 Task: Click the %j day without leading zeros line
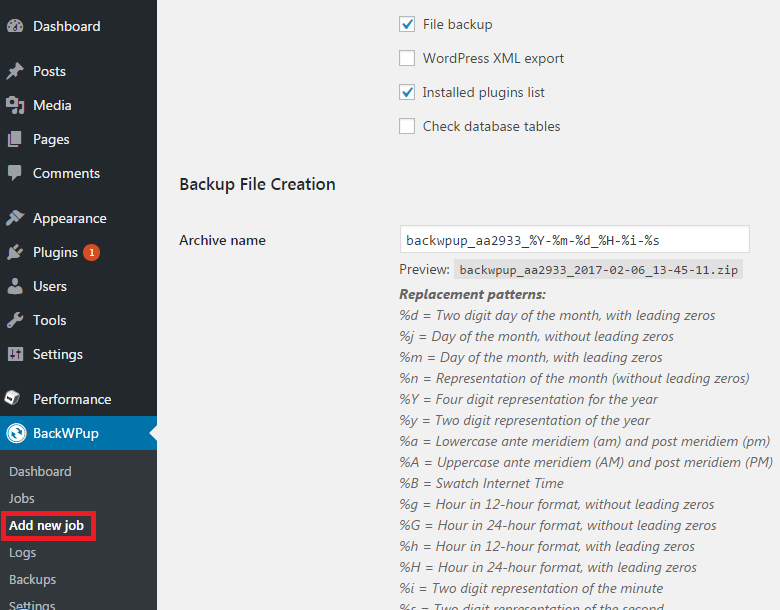tap(536, 336)
